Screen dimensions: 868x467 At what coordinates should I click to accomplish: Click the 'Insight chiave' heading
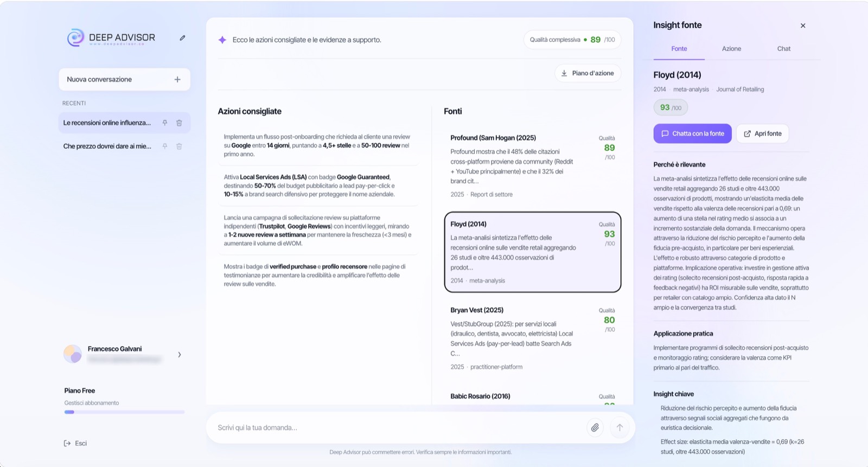(673, 394)
